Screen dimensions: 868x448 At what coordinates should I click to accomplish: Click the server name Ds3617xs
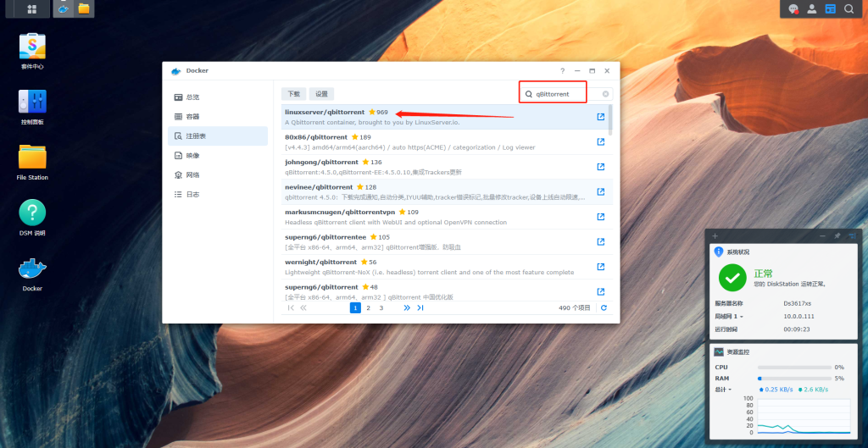pos(798,303)
